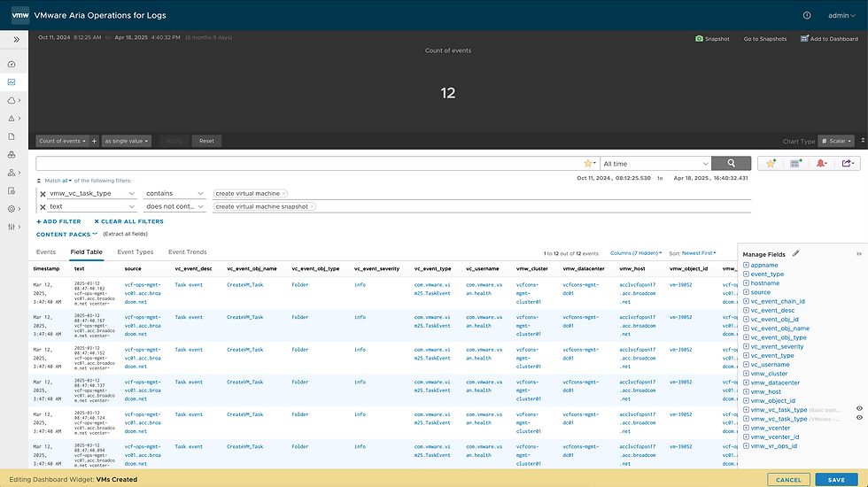
Task: Open the Columns (7 Hidden) dropdown
Action: 636,253
